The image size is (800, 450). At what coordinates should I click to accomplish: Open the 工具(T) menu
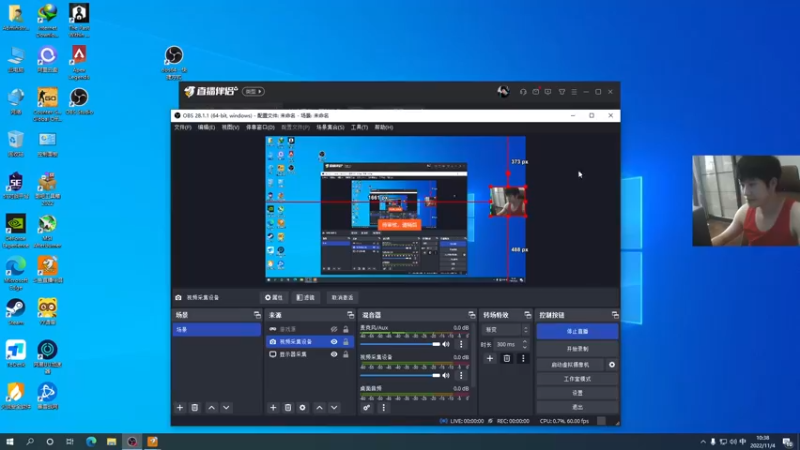(x=359, y=127)
